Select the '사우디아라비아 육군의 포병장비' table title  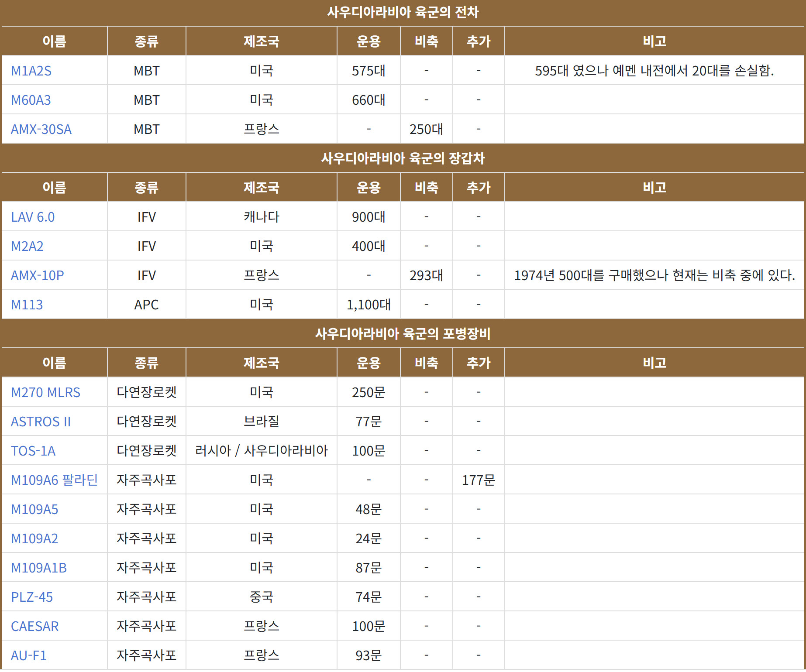pos(403,333)
